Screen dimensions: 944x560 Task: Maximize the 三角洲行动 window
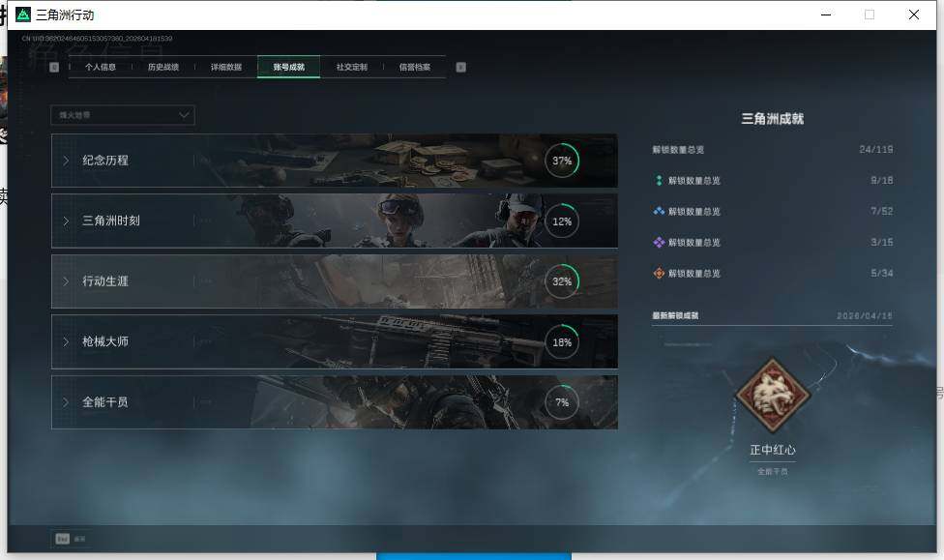pos(870,15)
